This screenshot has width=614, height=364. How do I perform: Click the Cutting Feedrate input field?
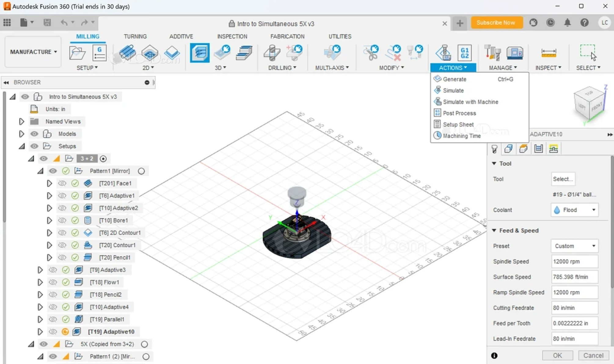[x=575, y=308]
